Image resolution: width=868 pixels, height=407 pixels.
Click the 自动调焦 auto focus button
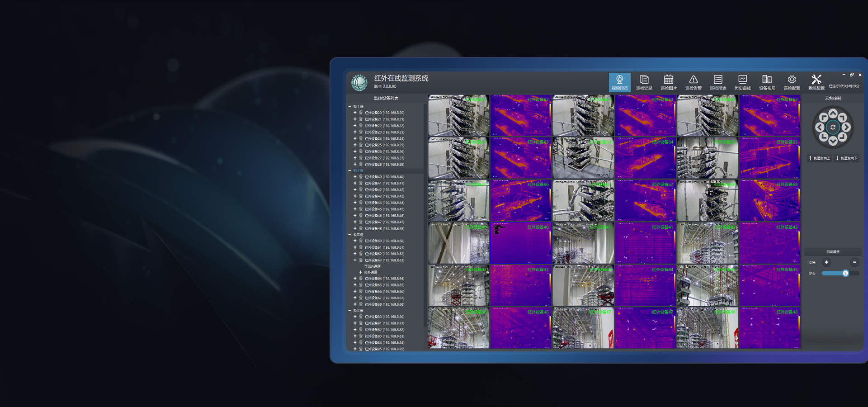[x=833, y=252]
